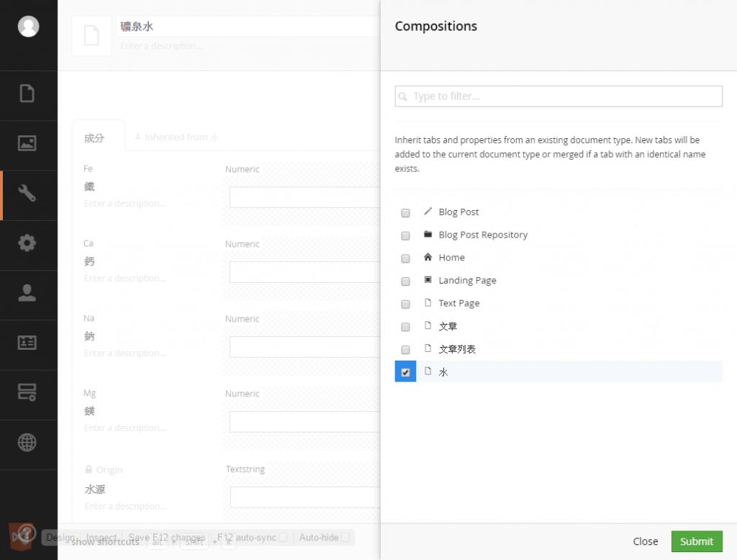Check the Home composition checkbox
The image size is (737, 560).
406,258
